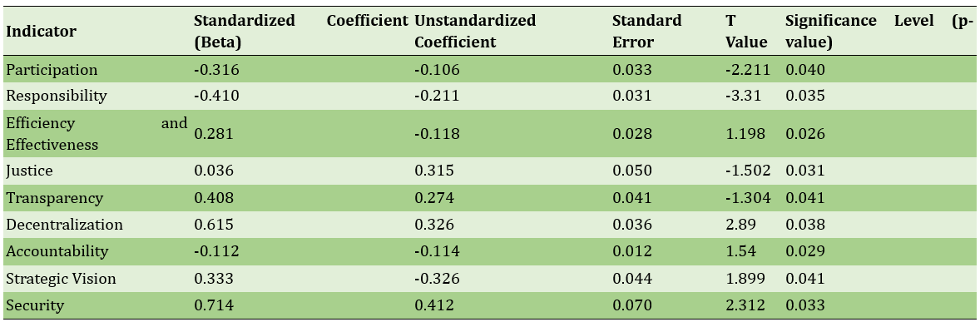Select the Decentralization row label
Image resolution: width=980 pixels, height=322 pixels.
pyautogui.click(x=64, y=225)
